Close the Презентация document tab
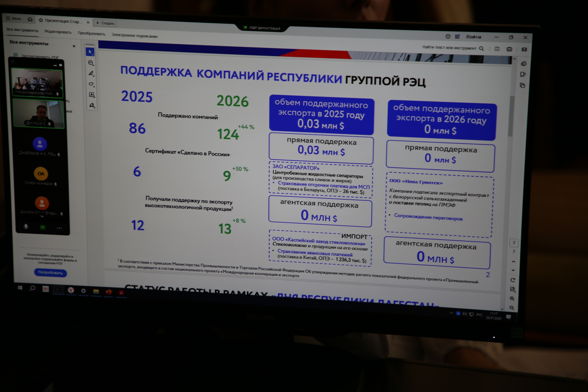Screen dimensions: 588x392 [88, 22]
